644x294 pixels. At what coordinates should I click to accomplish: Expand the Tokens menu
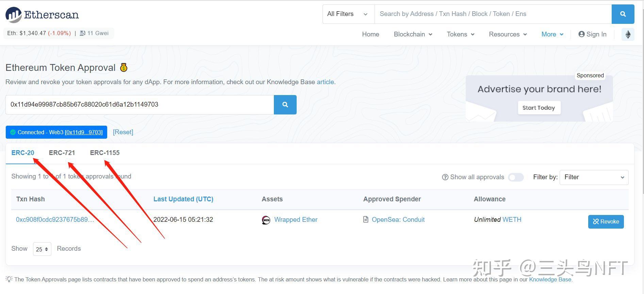[x=461, y=34]
